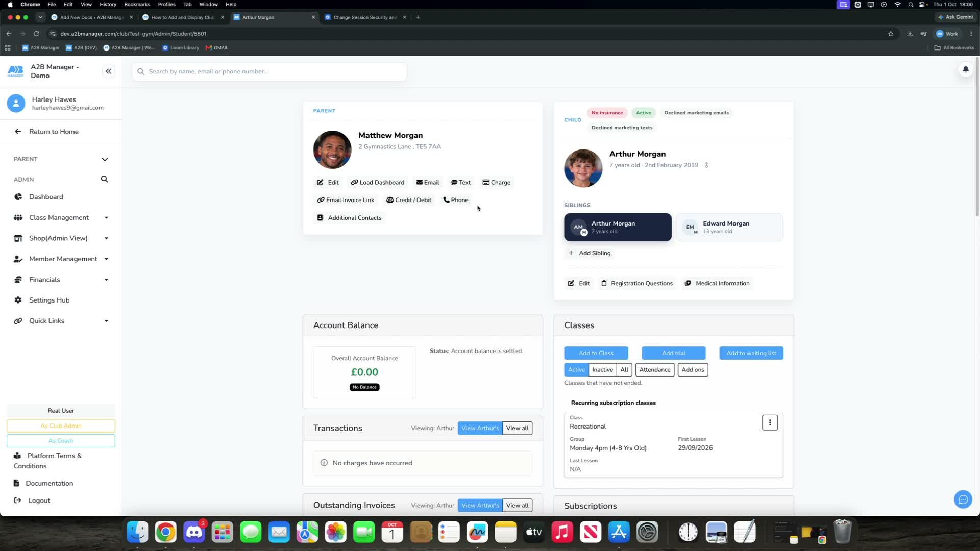This screenshot has height=551, width=980.
Task: Click the Charge card icon button
Action: (x=497, y=182)
